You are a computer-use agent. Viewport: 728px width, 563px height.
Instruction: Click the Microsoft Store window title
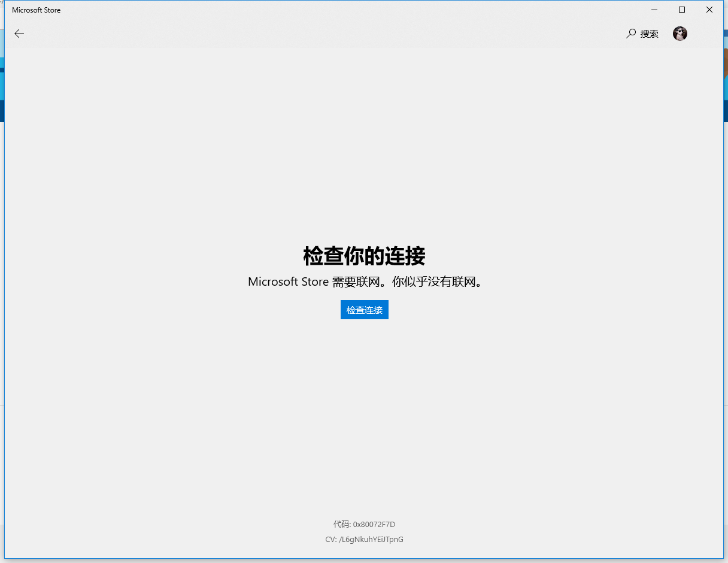(36, 10)
